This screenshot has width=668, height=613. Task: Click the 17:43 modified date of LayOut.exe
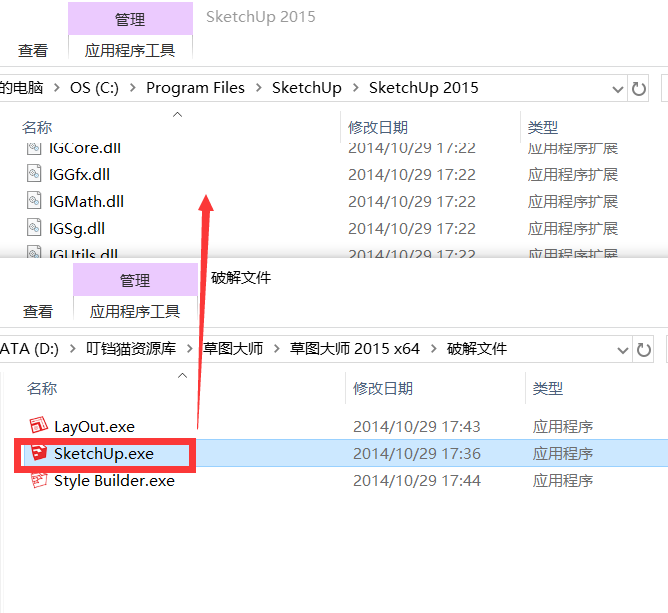click(x=417, y=426)
